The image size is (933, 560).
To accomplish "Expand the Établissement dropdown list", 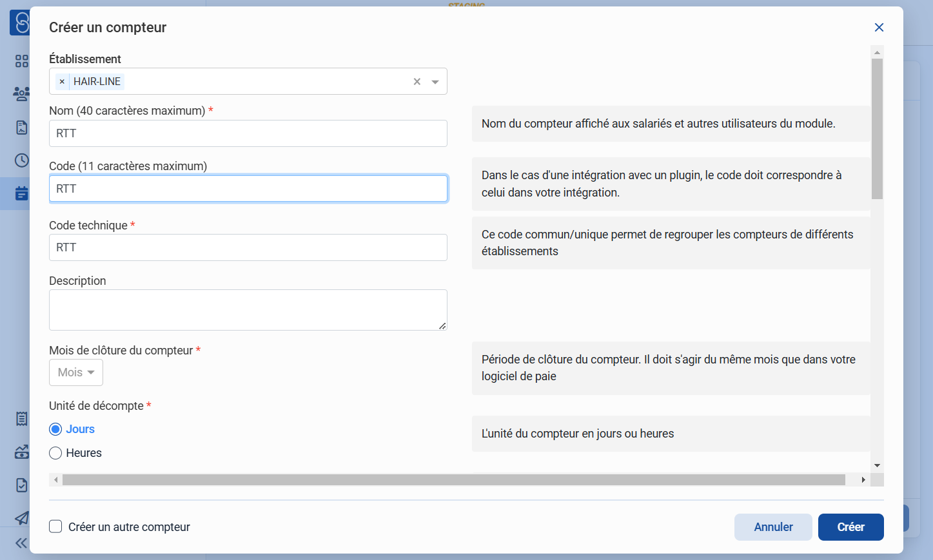I will coord(435,82).
